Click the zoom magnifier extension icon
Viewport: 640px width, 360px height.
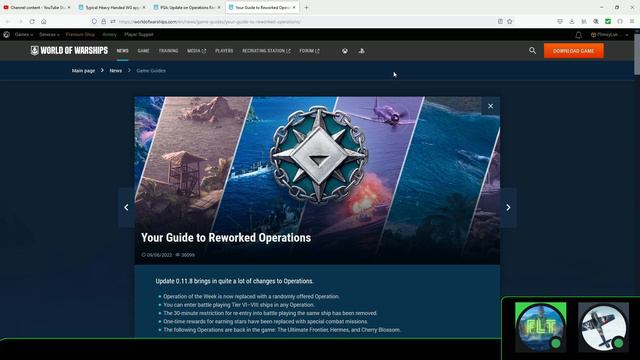(x=596, y=22)
